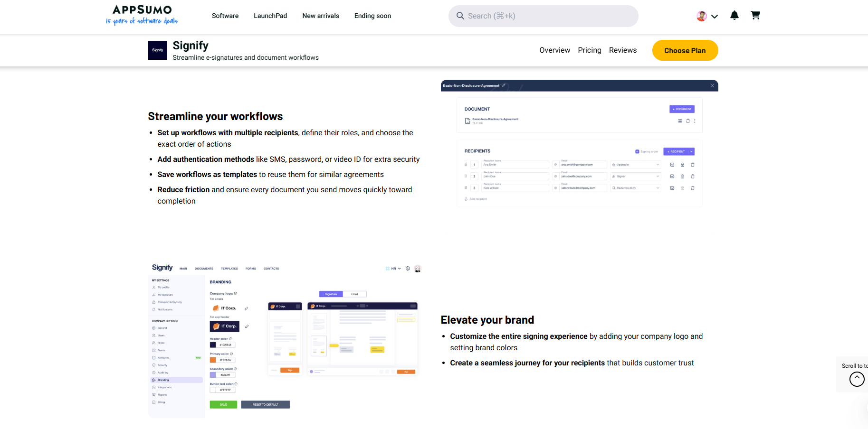Open the Templates section in Signify navigation
The image size is (868, 429).
[229, 268]
